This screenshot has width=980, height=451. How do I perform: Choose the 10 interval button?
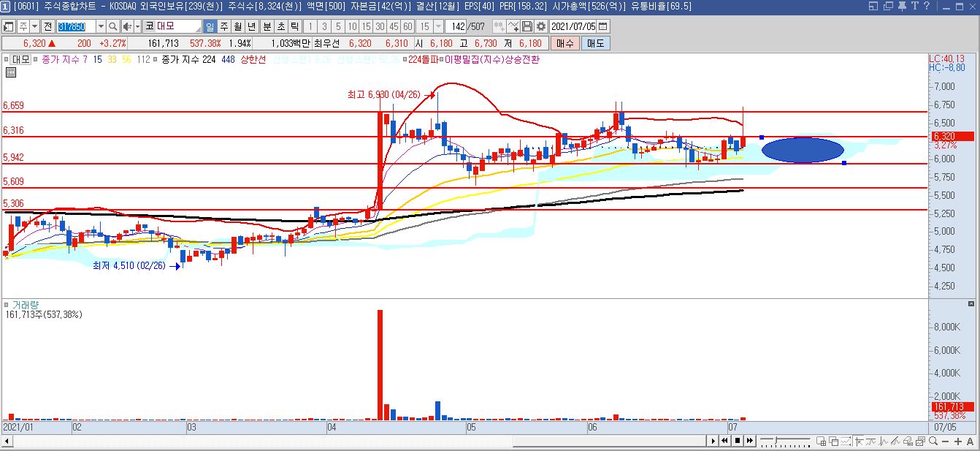point(352,26)
